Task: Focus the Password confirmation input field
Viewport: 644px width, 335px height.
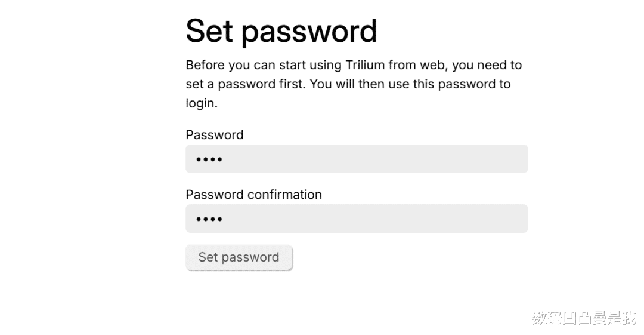Action: [x=356, y=219]
